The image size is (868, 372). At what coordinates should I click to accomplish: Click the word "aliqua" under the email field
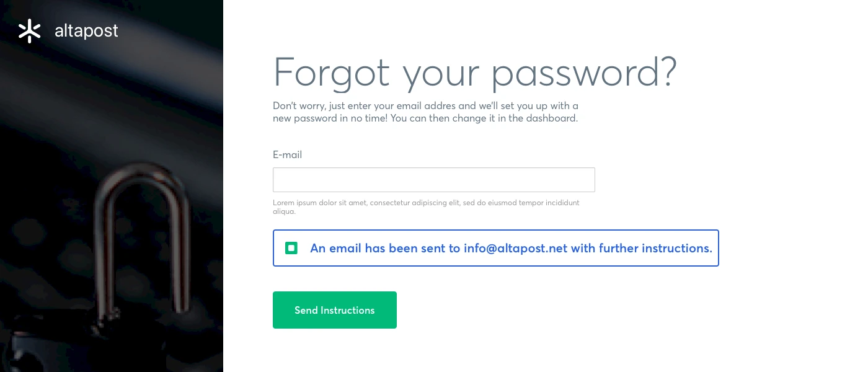pyautogui.click(x=283, y=211)
